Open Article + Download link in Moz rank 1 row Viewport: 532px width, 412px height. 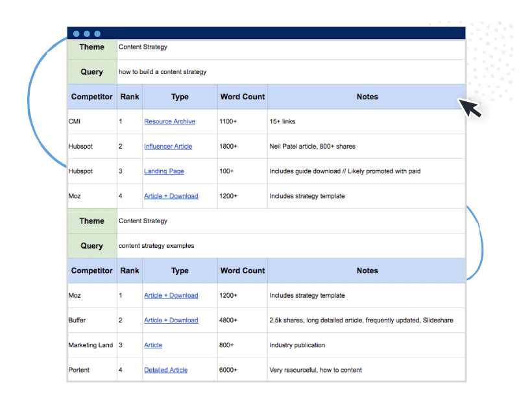[x=171, y=295]
